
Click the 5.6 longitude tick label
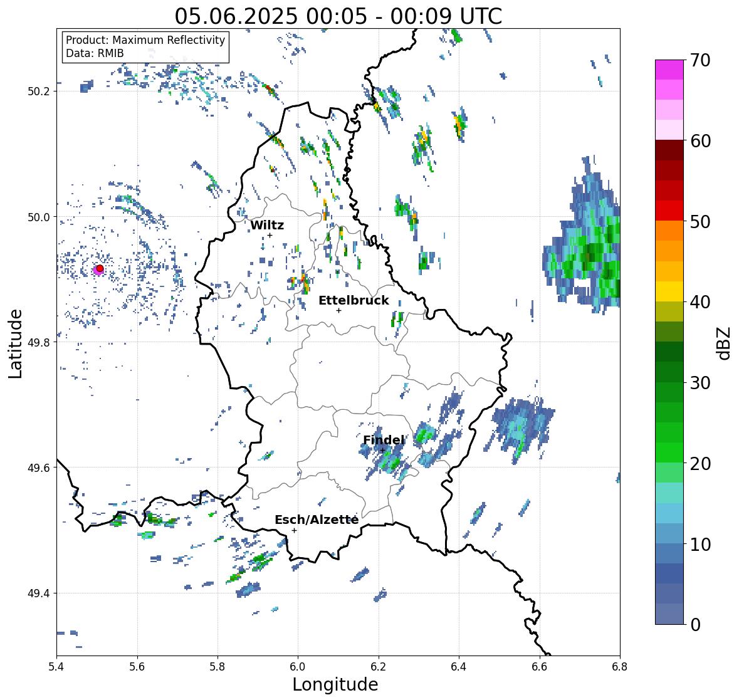click(137, 667)
